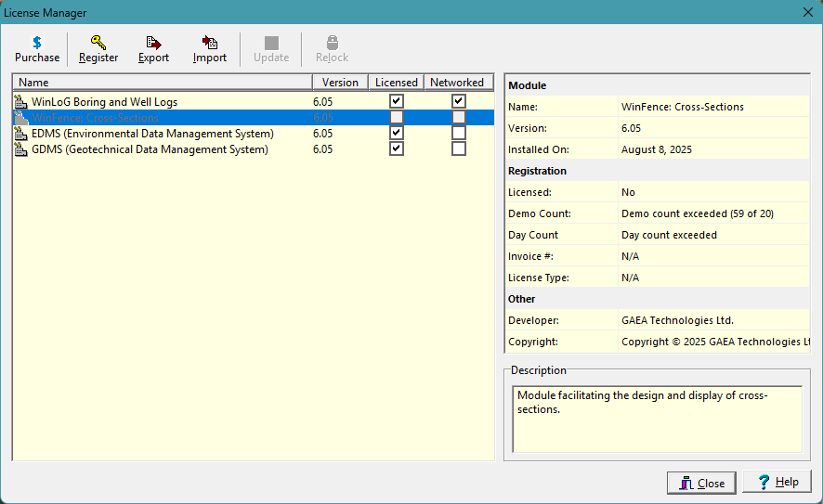Select EDMS (Environmental Data Management System)
823x504 pixels.
click(254, 134)
